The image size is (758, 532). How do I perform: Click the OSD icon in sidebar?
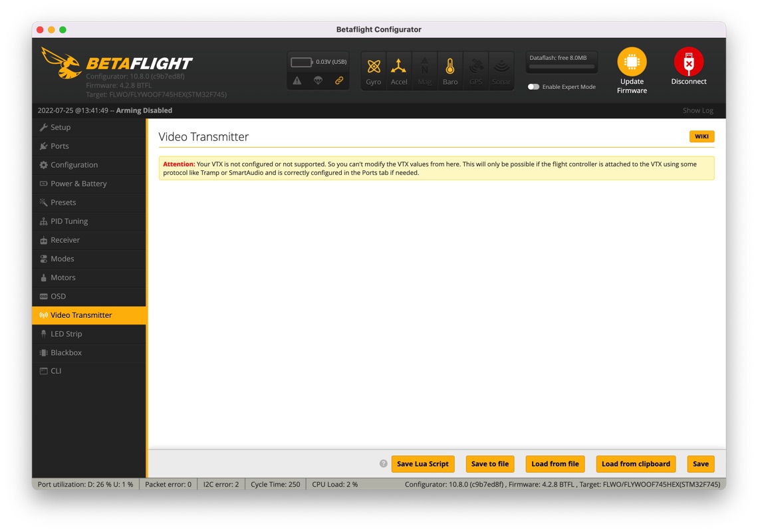(43, 297)
